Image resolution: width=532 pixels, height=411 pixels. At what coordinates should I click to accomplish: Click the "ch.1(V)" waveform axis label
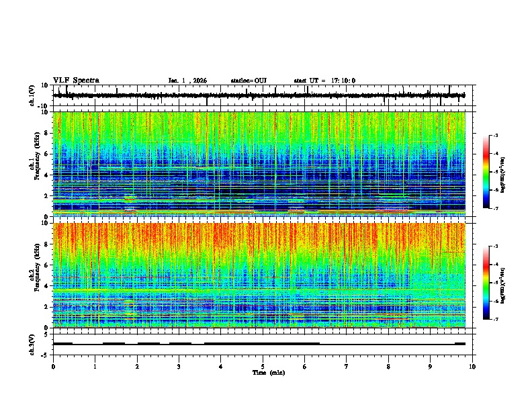(x=32, y=95)
